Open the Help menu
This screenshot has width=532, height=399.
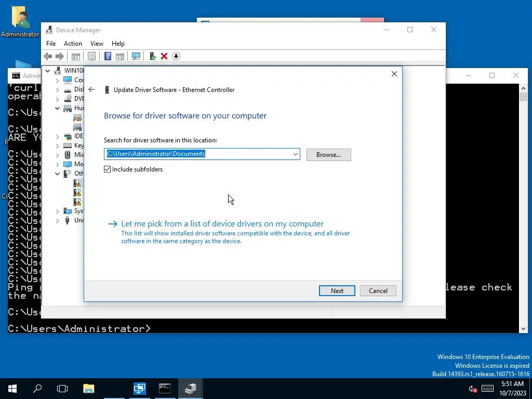tap(118, 44)
